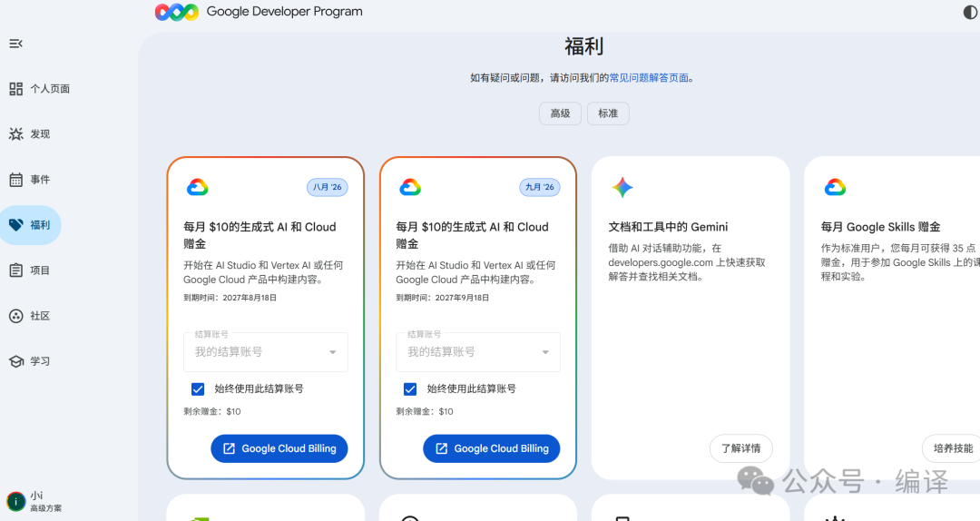Click the 发现 sparkle icon

[x=16, y=133]
